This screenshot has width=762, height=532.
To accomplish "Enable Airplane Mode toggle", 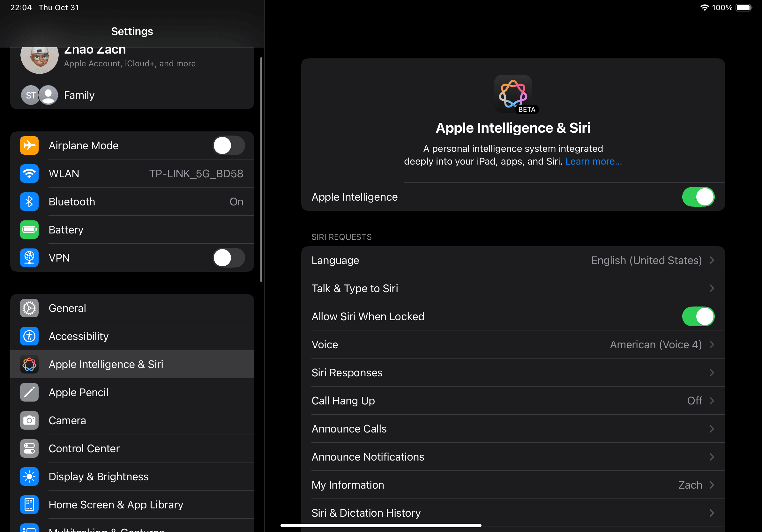I will 229,146.
